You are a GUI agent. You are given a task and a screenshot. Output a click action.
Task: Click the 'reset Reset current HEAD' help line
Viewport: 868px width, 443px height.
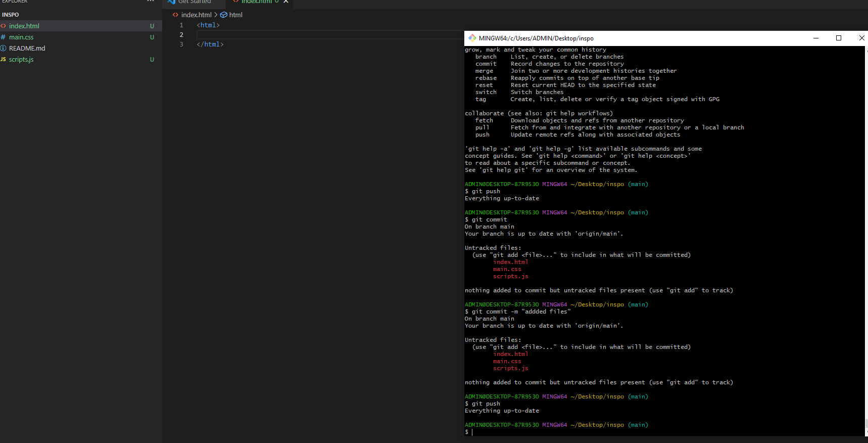[565, 85]
